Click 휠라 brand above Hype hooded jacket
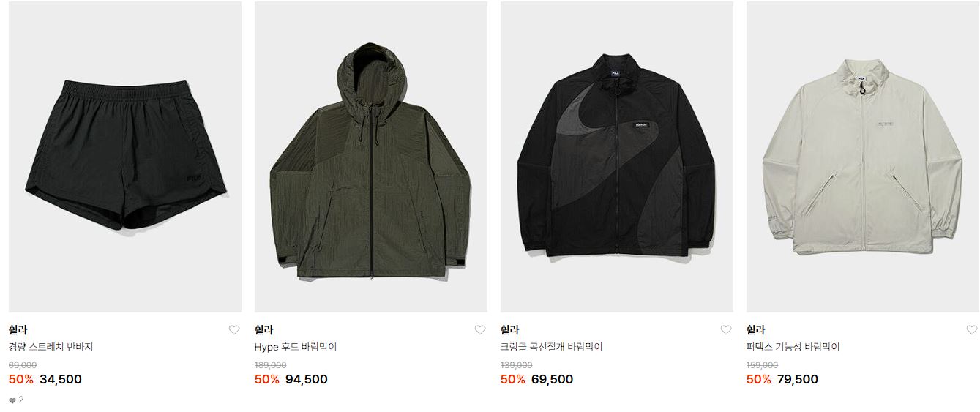Screen dimensions: 980x412 coord(264,330)
